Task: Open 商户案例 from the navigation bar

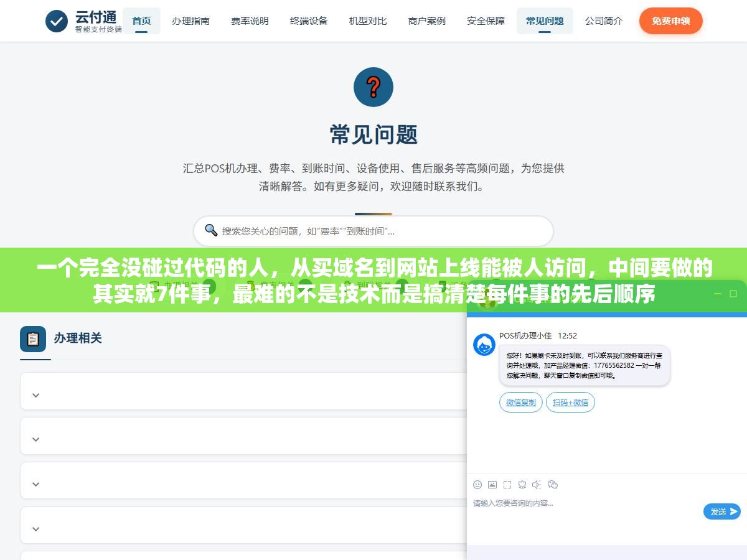Action: (427, 21)
